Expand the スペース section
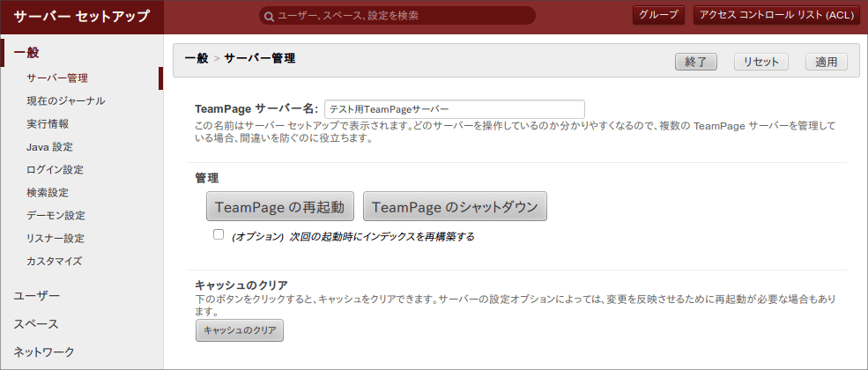868x370 pixels. click(36, 323)
